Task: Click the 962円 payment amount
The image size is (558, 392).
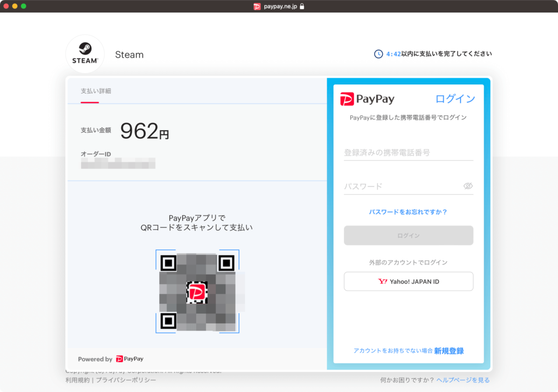Action: pos(144,131)
